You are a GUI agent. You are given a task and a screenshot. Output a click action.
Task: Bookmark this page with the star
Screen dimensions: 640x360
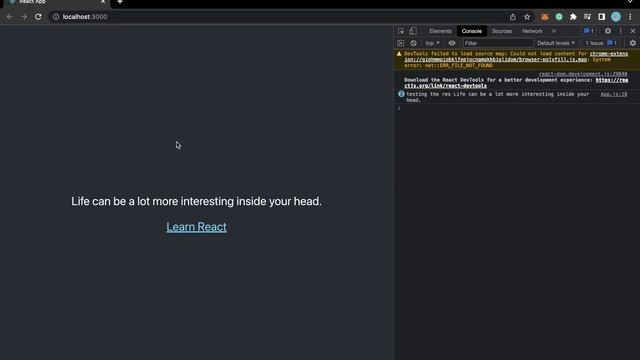pyautogui.click(x=527, y=17)
